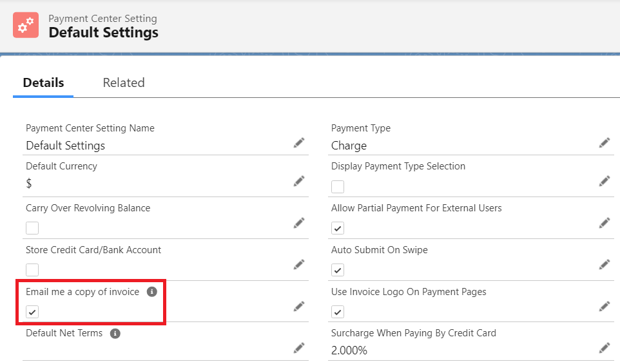
Task: Select the Details tab
Action: coord(43,82)
